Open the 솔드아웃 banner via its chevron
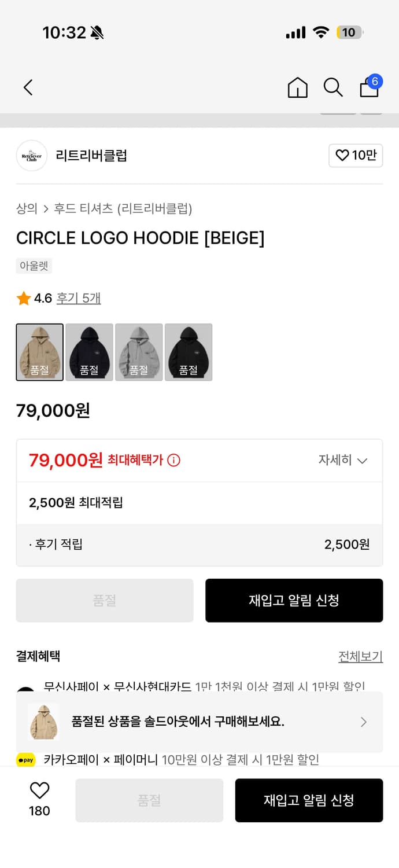Image resolution: width=399 pixels, height=868 pixels. [x=364, y=722]
